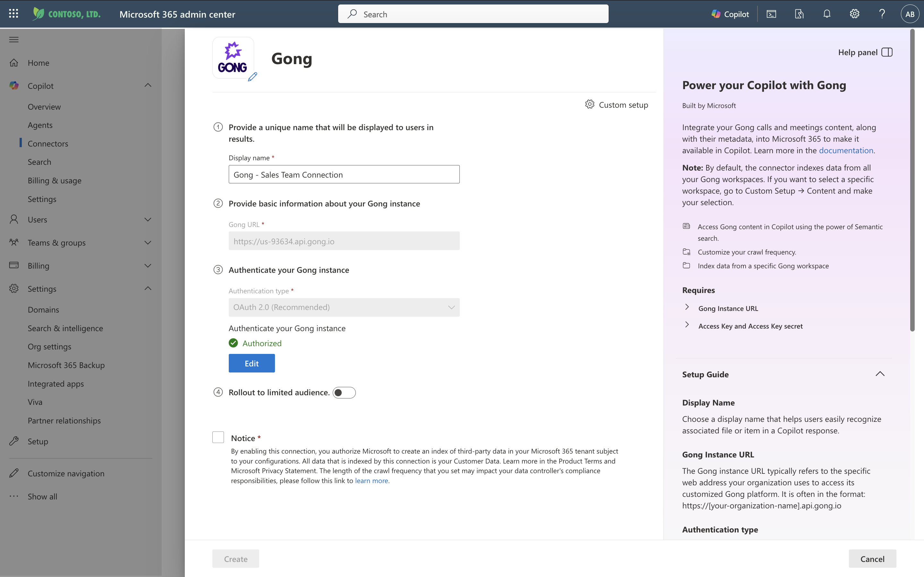
Task: Expand the Users section in the sidebar
Action: (148, 220)
